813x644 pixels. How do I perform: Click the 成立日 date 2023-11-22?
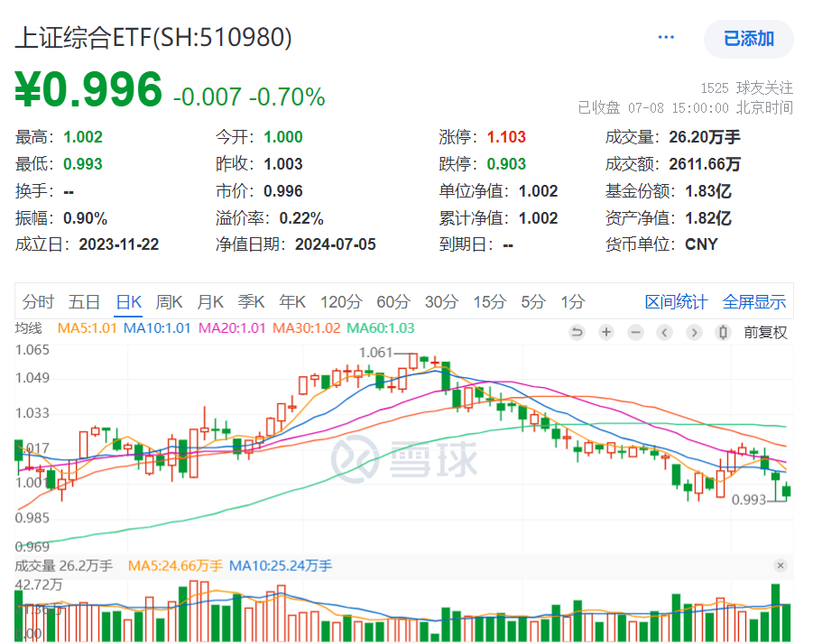point(119,244)
